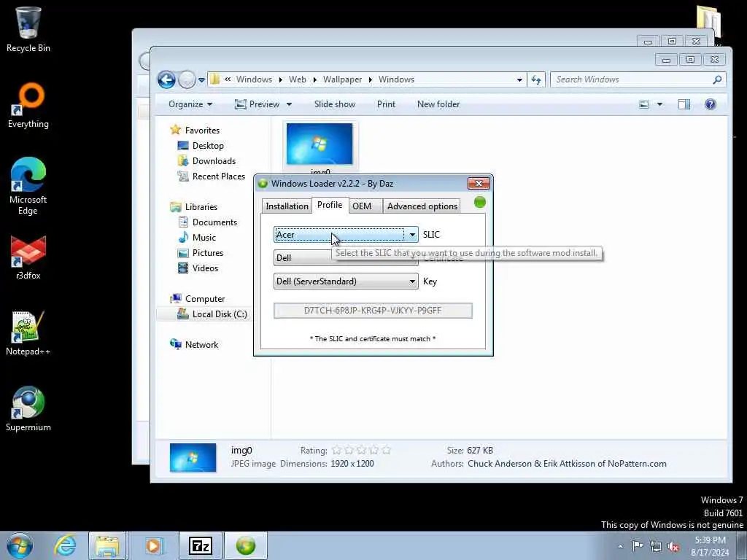Switch to Windows Loader taskbar button

pos(246,545)
